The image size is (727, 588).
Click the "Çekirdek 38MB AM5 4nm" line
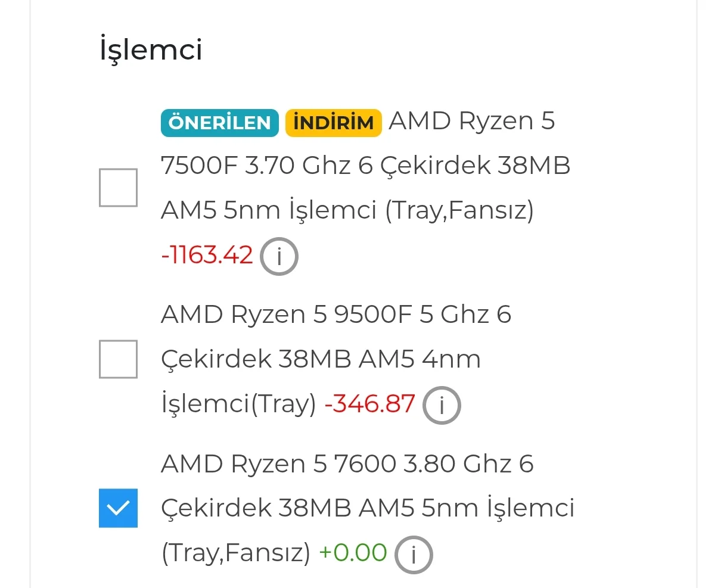click(x=321, y=360)
